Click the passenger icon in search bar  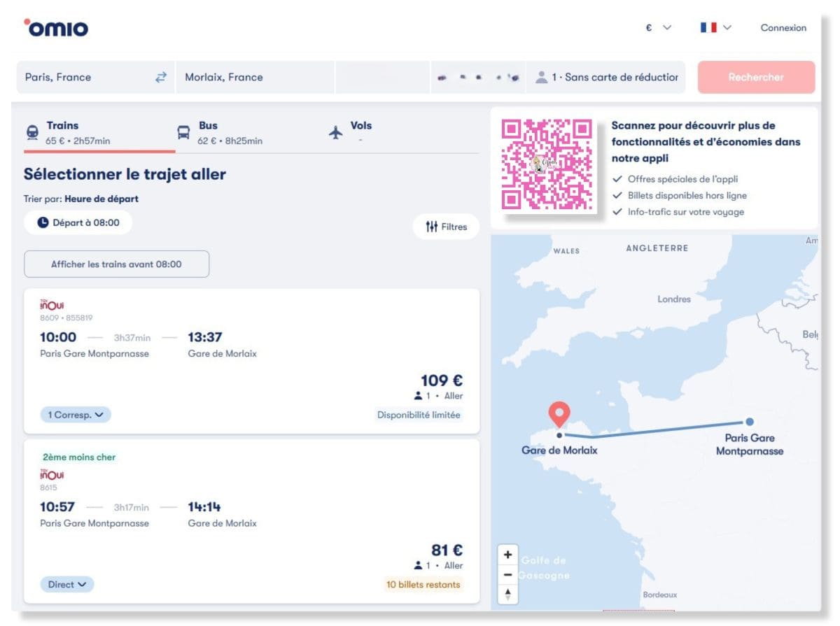[541, 77]
